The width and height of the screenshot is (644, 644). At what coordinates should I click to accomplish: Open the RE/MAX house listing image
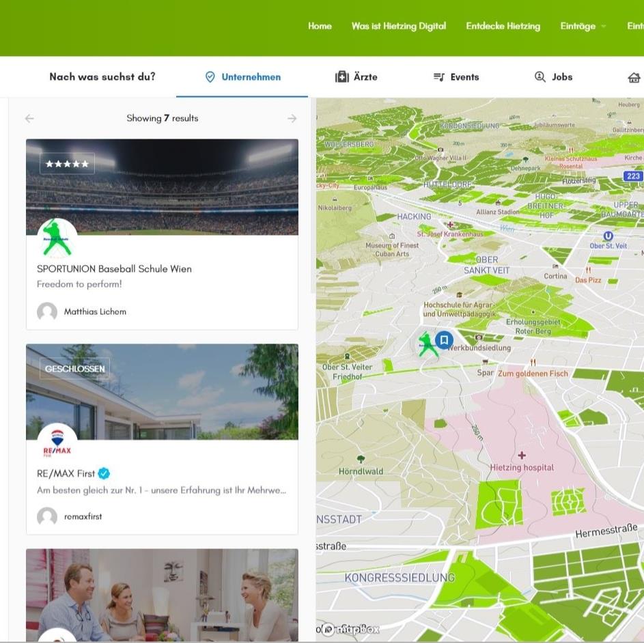pyautogui.click(x=163, y=392)
